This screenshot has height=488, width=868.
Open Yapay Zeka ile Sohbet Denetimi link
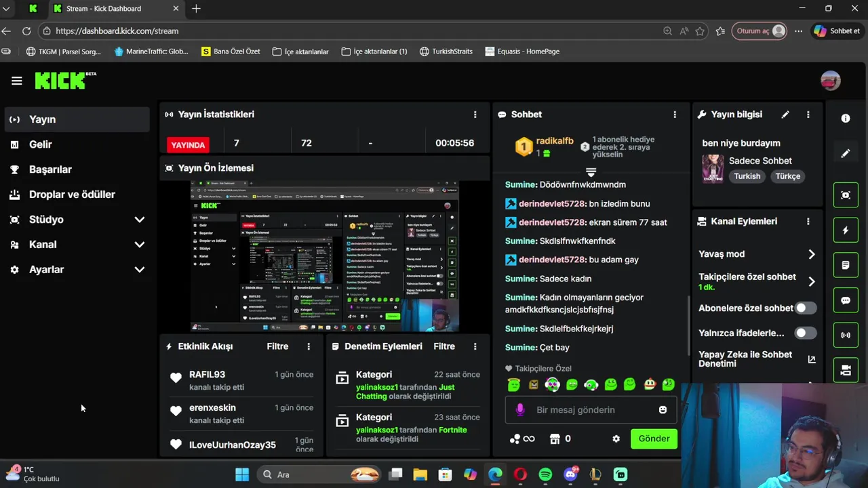[757, 359]
